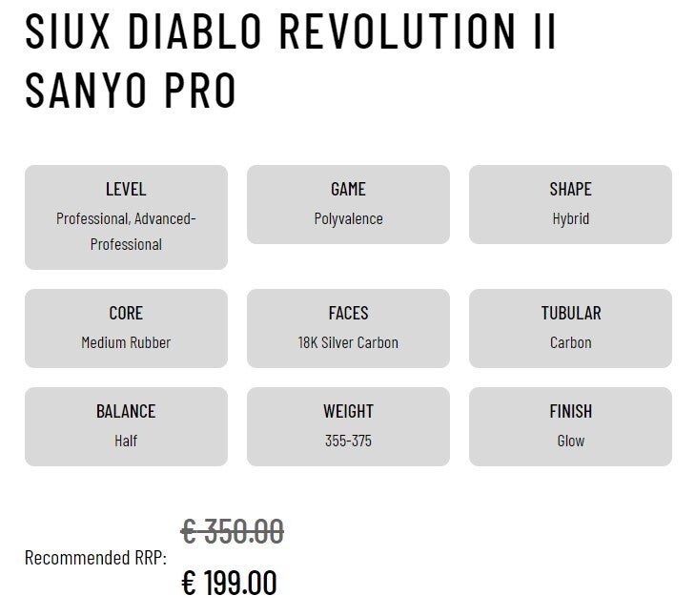
Task: Select the 18K Silver Carbon text
Action: point(348,342)
